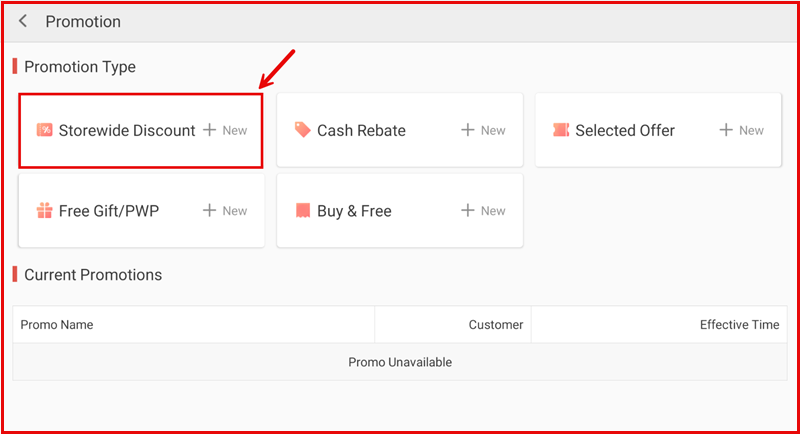The height and width of the screenshot is (434, 800).
Task: Go back using the arrow beside Promotion
Action: pos(23,21)
